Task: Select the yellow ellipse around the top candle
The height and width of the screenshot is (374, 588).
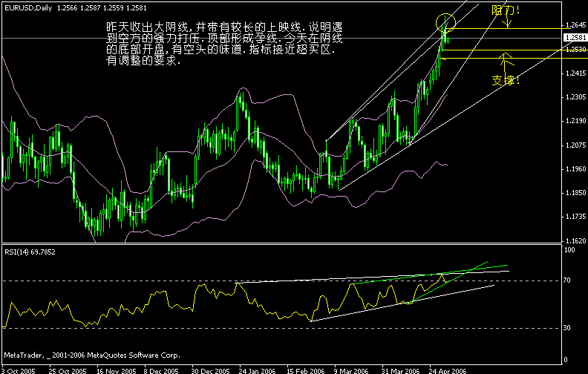Action: click(x=445, y=23)
